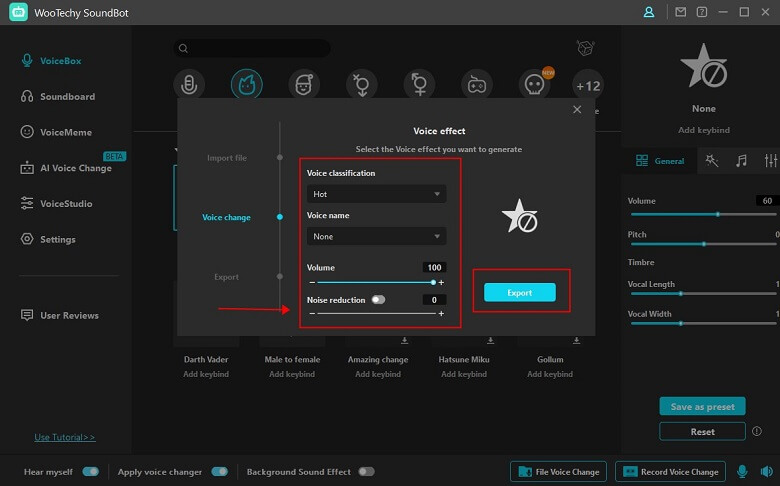This screenshot has width=780, height=486.
Task: Open the music note tab icon
Action: pos(741,160)
